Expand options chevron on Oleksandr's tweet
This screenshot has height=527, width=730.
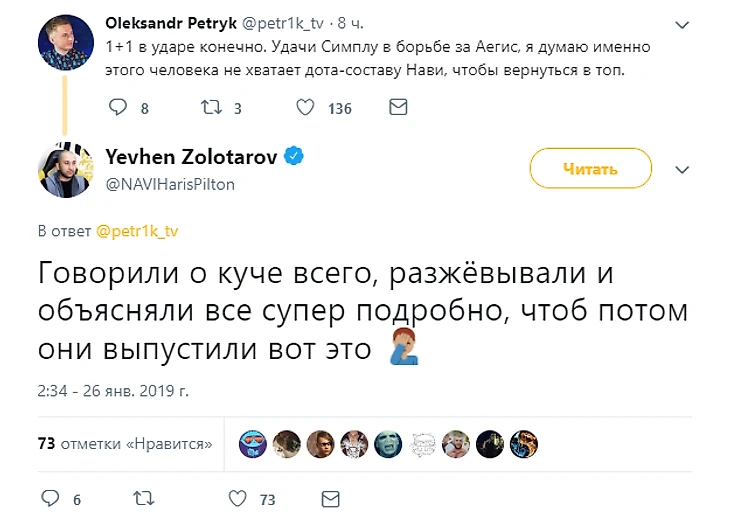pyautogui.click(x=682, y=23)
